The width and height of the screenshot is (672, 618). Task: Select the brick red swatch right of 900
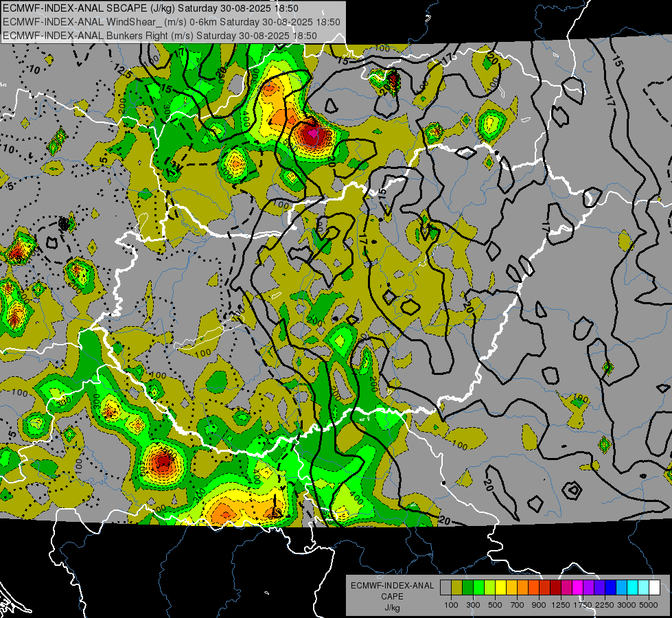(545, 588)
